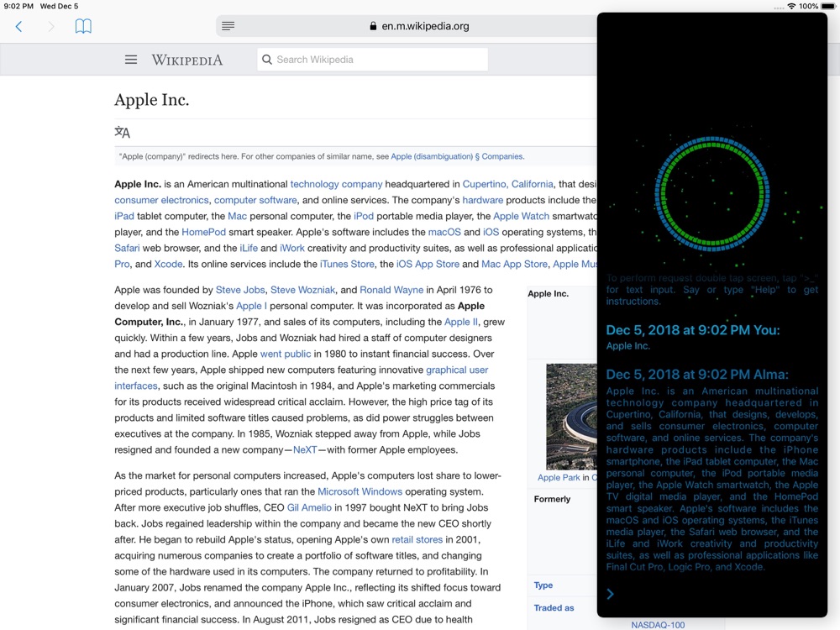The image size is (840, 630).
Task: Tap the en.m.wikipedia.org address bar
Action: (x=407, y=26)
